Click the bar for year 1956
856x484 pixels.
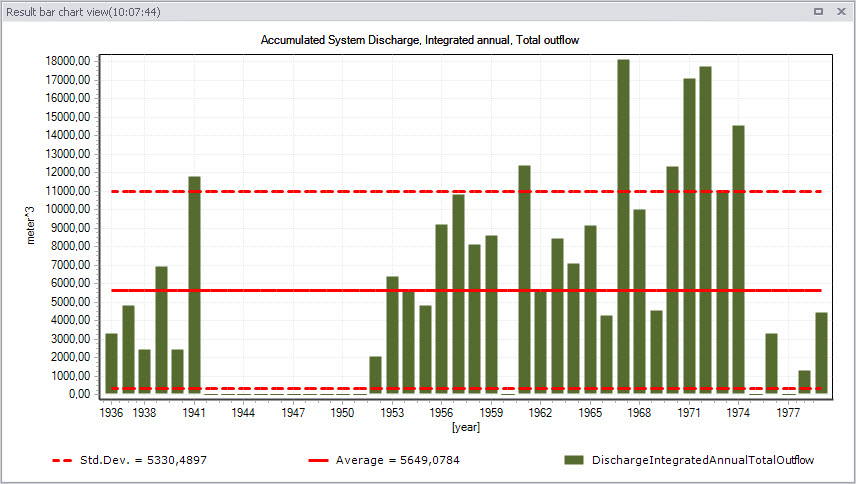coord(442,309)
